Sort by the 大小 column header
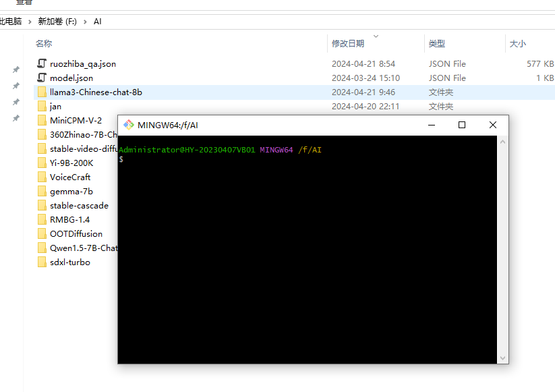This screenshot has width=555, height=392. (x=518, y=44)
